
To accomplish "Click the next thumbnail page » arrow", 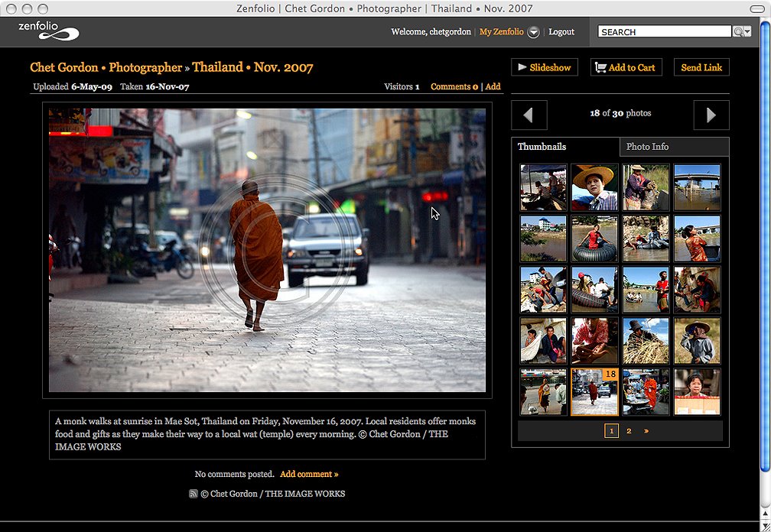I will click(x=646, y=431).
